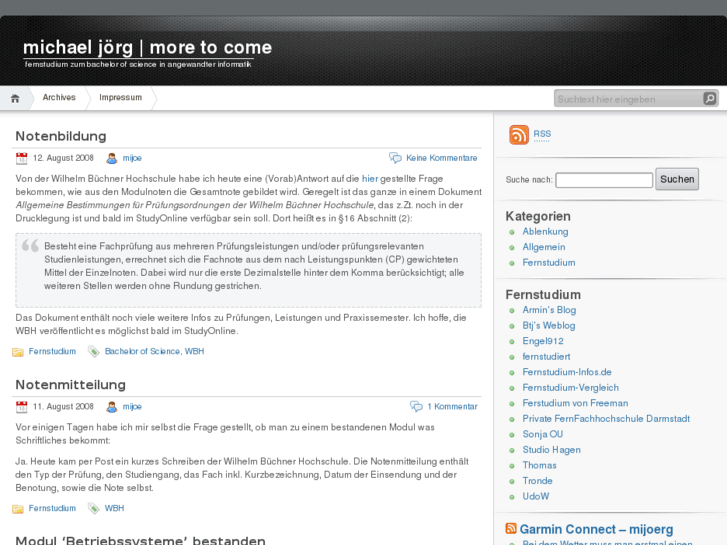This screenshot has width=727, height=545.
Task: Open the Notenmitteilung post title
Action: pyautogui.click(x=70, y=385)
